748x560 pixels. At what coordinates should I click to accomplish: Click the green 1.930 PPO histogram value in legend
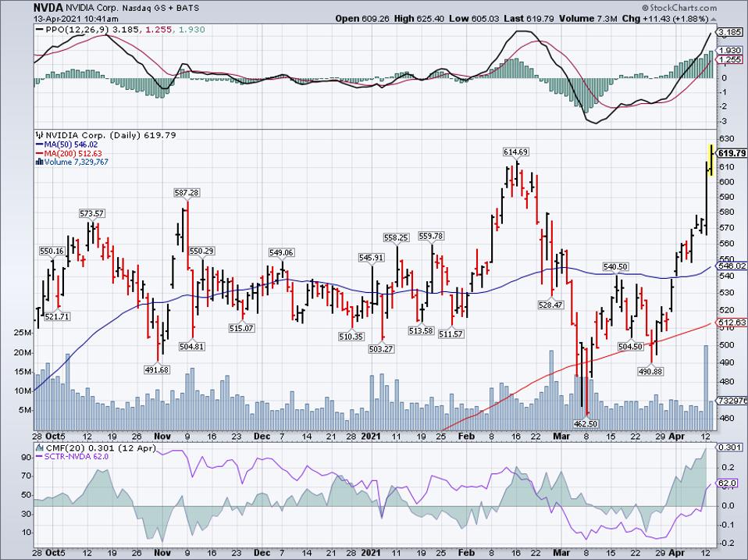click(x=192, y=30)
